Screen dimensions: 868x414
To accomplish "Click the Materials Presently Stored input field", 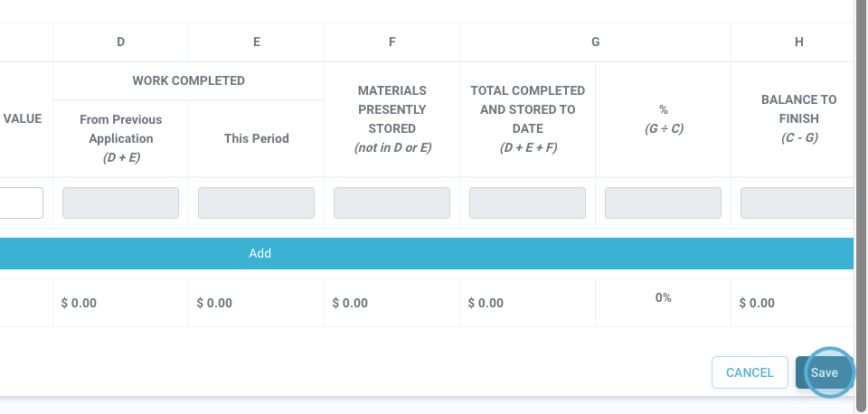I will (392, 203).
